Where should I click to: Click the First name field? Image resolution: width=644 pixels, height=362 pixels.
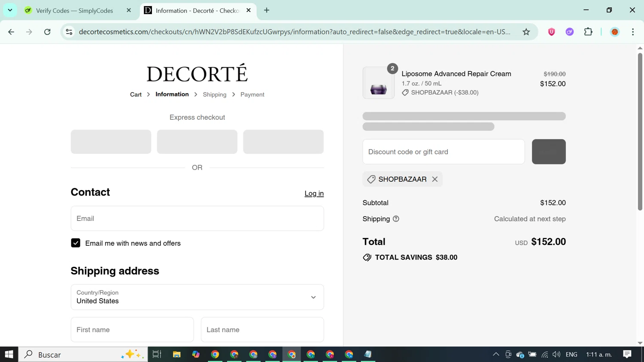pyautogui.click(x=132, y=329)
